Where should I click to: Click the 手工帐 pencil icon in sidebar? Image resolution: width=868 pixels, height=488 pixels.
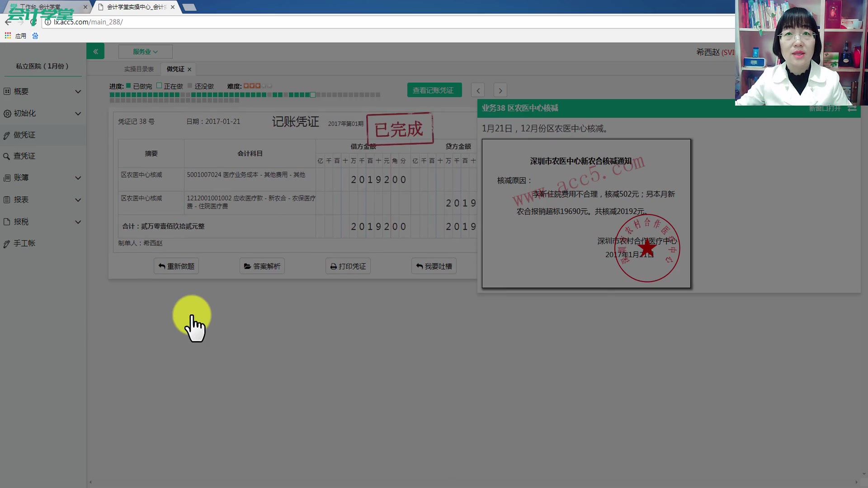pos(7,244)
